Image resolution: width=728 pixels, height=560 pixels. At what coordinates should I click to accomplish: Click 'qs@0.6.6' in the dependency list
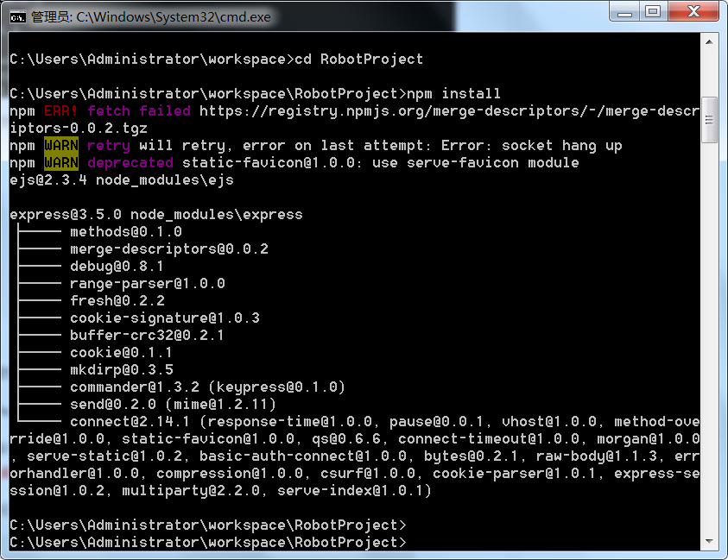pyautogui.click(x=346, y=439)
